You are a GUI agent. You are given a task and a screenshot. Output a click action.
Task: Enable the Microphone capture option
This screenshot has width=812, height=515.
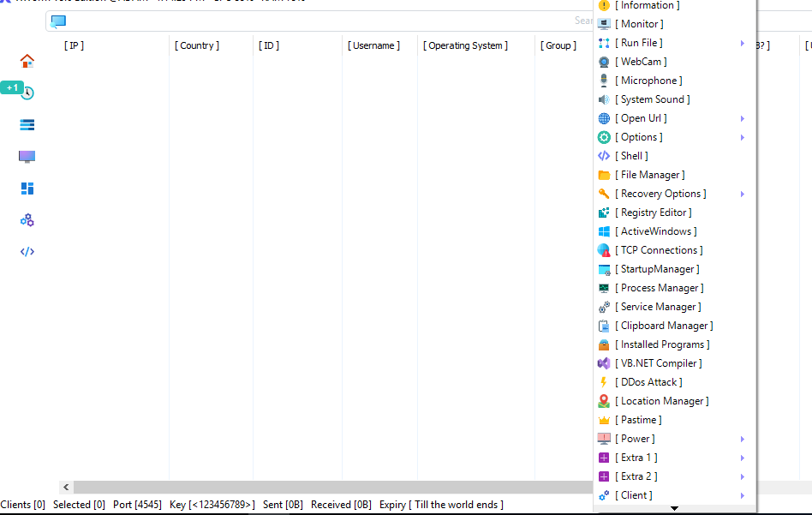pos(647,80)
